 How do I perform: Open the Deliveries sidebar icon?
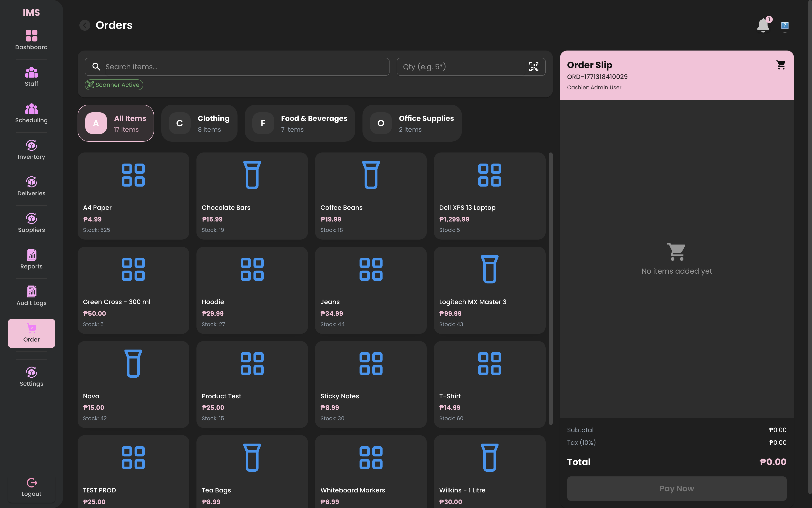(x=31, y=182)
